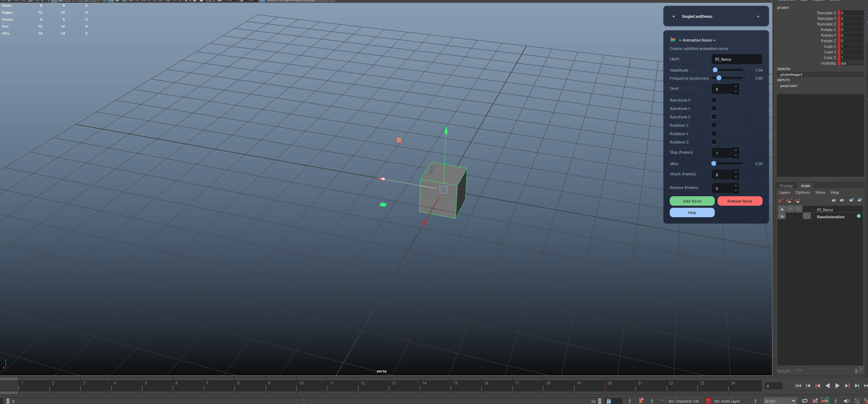This screenshot has width=868, height=404.
Task: Play animation forwards
Action: pyautogui.click(x=837, y=386)
